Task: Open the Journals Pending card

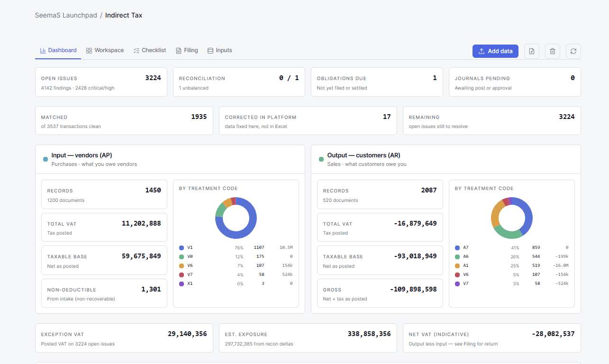Action: coord(515,82)
